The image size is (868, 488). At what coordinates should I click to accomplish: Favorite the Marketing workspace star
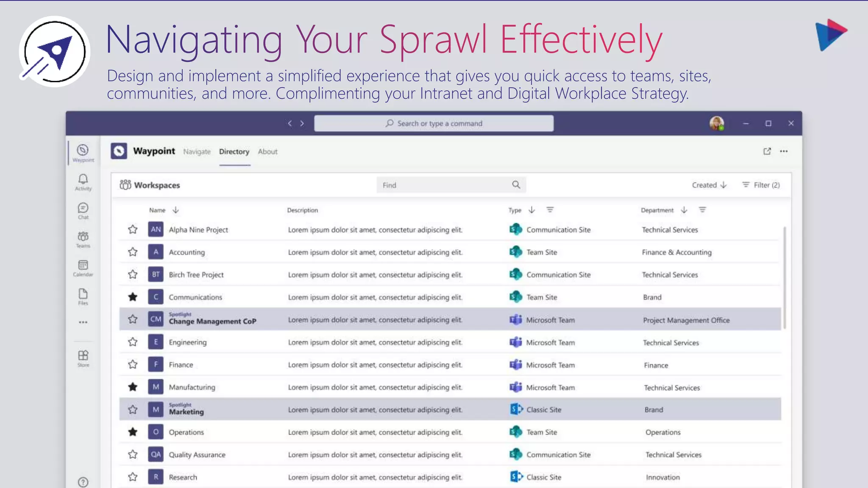pos(133,410)
